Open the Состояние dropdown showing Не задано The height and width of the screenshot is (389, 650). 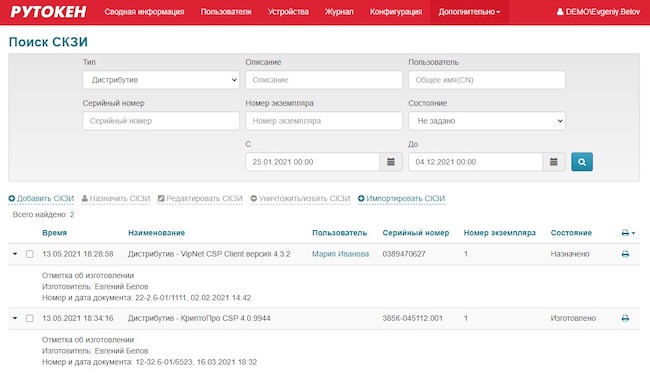(x=487, y=121)
